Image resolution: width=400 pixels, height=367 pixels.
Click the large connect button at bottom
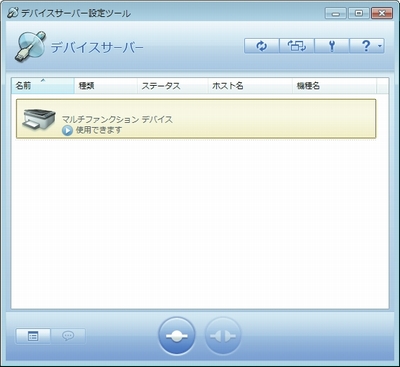pyautogui.click(x=177, y=336)
